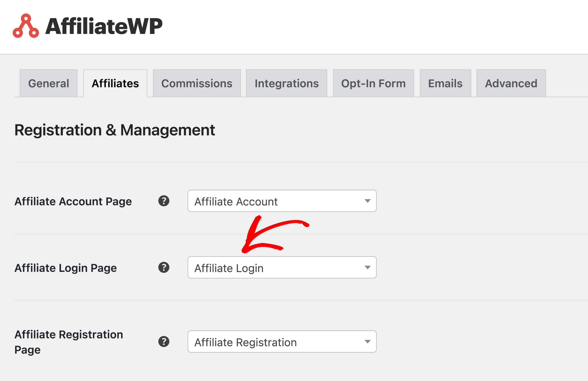
Task: Go to the Integrations tab
Action: 287,83
